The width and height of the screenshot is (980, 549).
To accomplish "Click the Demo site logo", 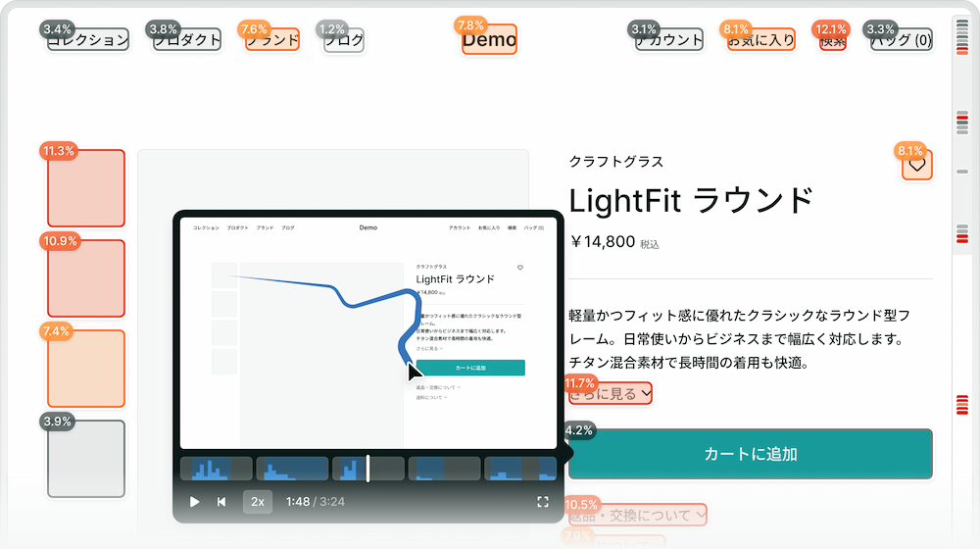I will (489, 40).
